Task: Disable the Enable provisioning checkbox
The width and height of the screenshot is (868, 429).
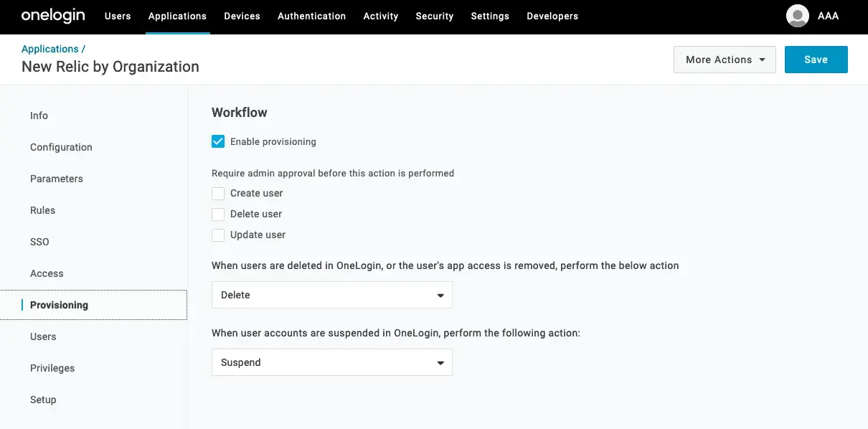Action: [218, 141]
